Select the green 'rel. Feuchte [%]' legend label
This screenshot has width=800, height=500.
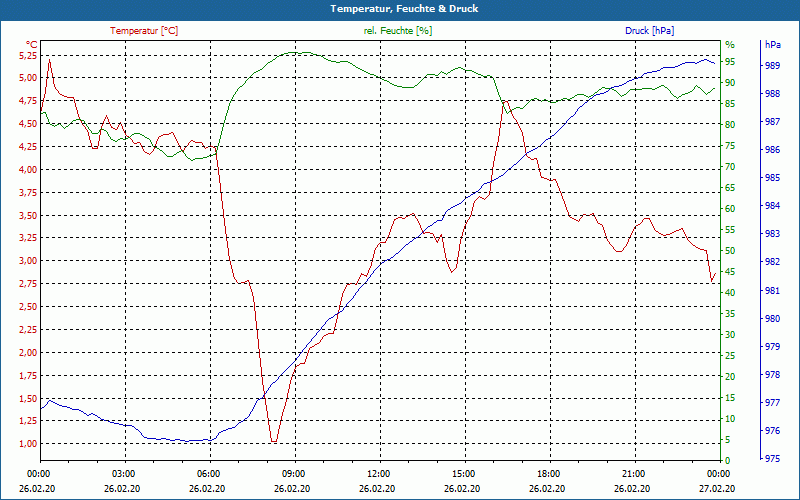point(398,31)
